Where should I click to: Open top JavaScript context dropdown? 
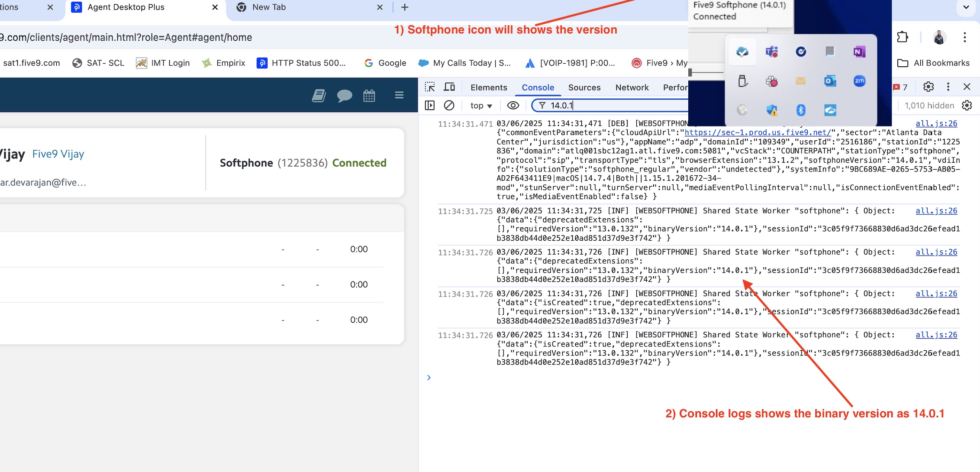[x=481, y=105]
